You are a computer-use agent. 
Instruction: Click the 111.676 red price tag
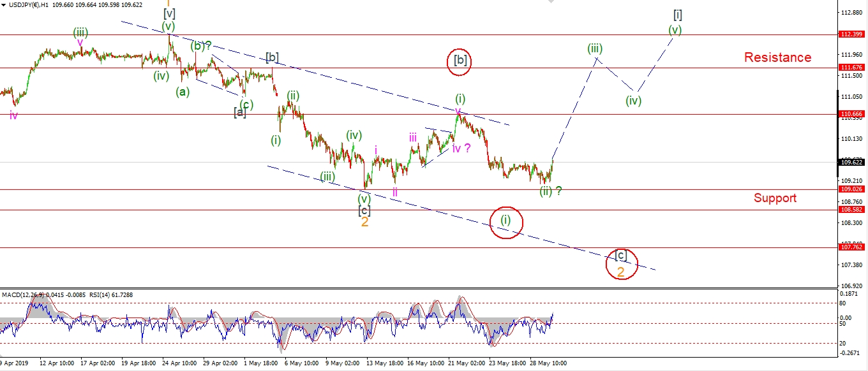(x=853, y=68)
